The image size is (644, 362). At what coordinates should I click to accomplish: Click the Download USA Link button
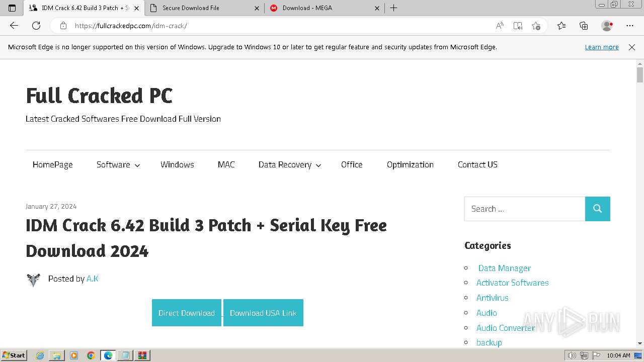click(263, 313)
